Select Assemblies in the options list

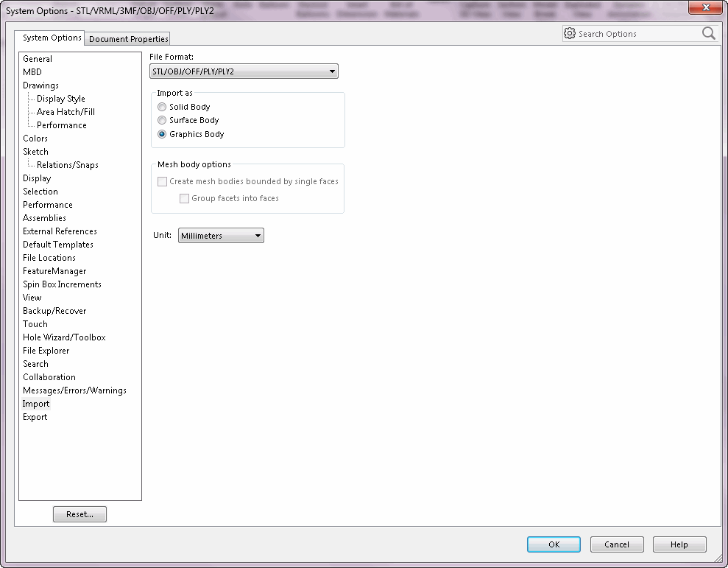45,218
